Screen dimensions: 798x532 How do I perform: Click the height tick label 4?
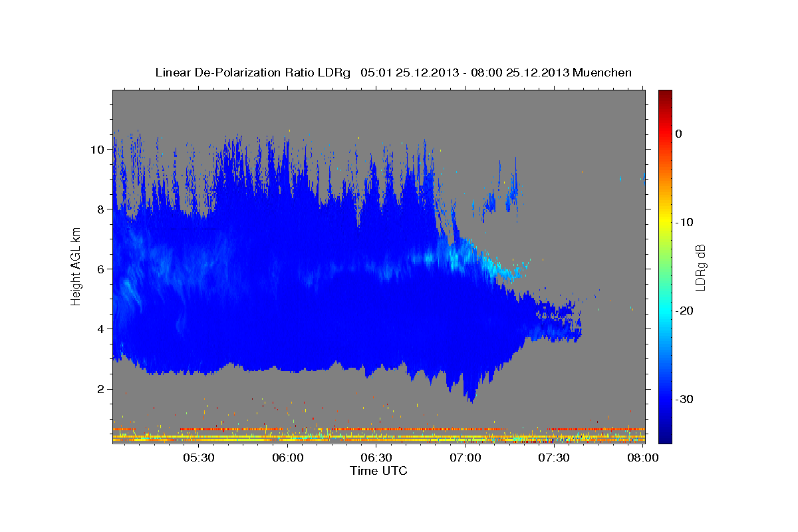(101, 329)
